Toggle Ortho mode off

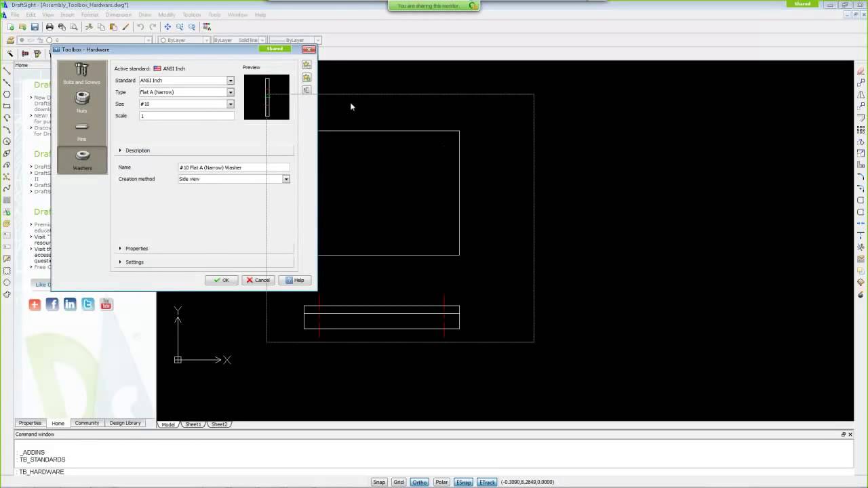pyautogui.click(x=420, y=482)
